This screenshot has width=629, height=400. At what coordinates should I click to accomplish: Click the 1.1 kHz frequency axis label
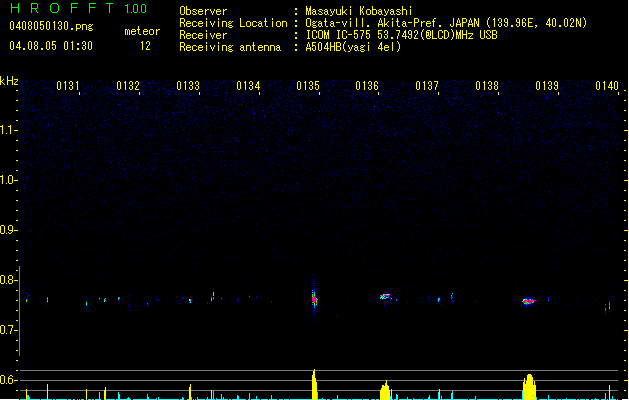click(8, 130)
